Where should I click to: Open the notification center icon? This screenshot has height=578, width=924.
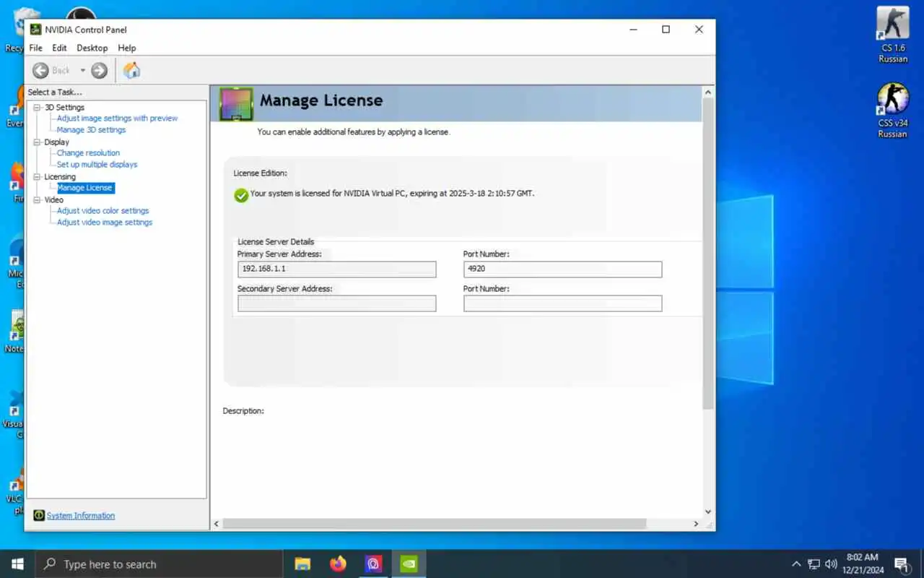901,564
